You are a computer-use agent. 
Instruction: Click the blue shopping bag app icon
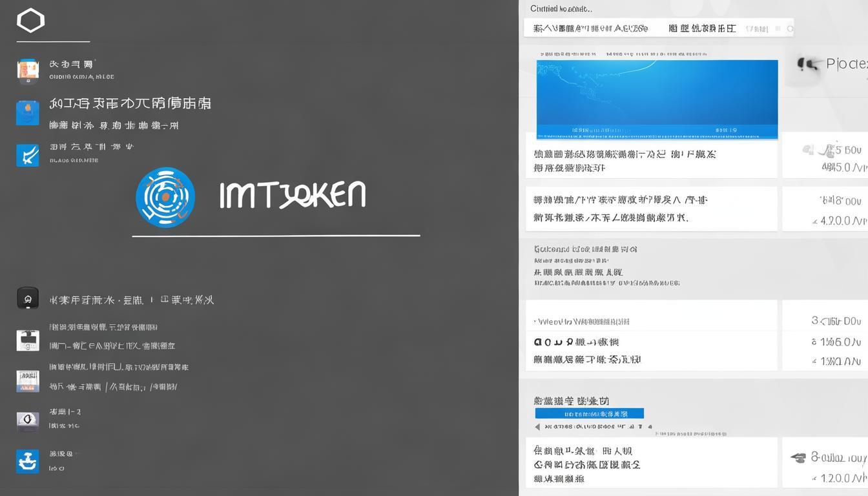coord(27,113)
